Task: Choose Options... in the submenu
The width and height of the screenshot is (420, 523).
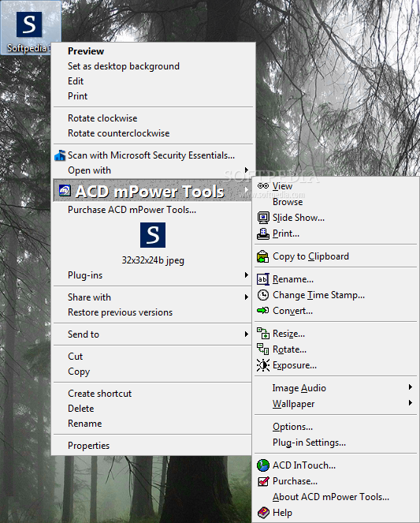Action: pyautogui.click(x=293, y=427)
